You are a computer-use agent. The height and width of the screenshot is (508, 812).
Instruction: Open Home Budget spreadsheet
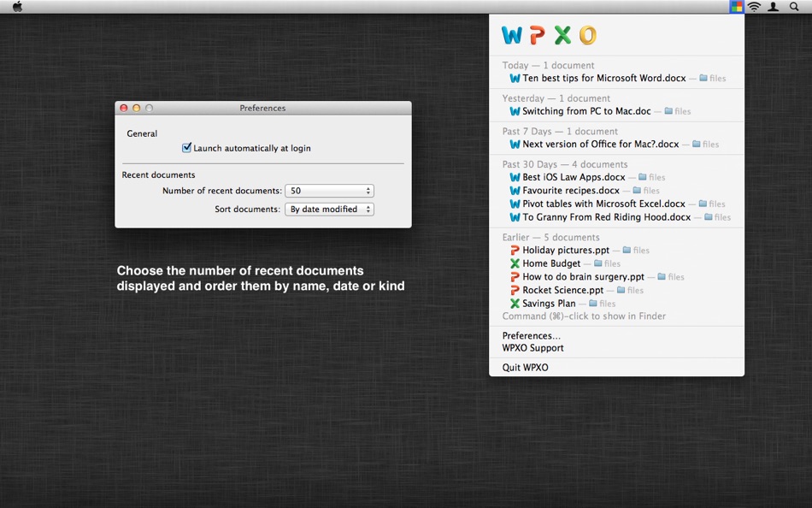[551, 264]
